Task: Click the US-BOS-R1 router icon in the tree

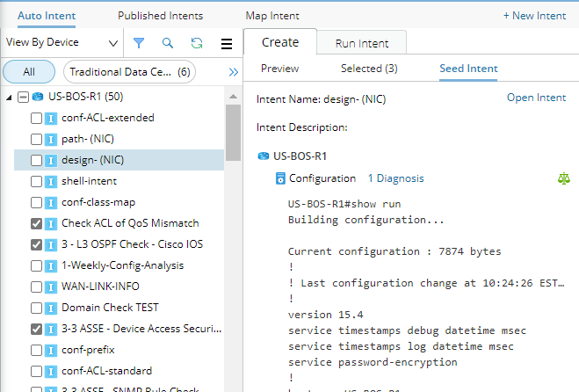Action: [38, 97]
